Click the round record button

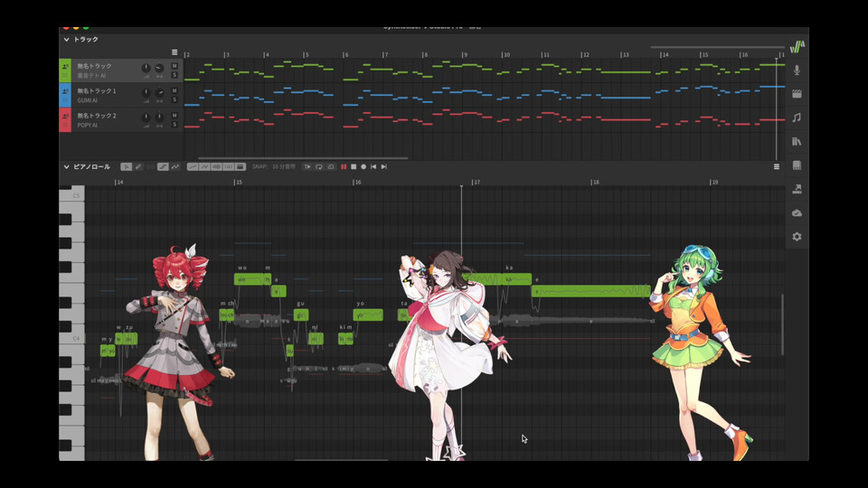[x=363, y=166]
